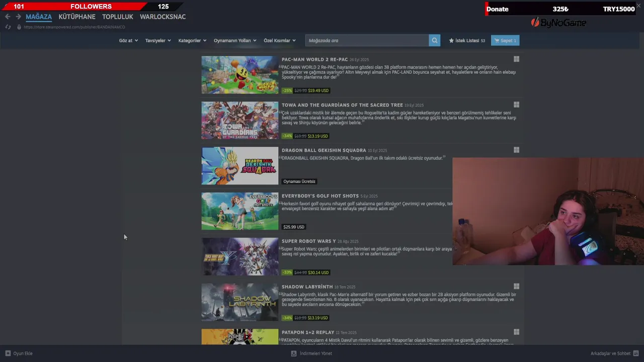Click the Towa game thumbnail
644x362 pixels.
pos(240,120)
